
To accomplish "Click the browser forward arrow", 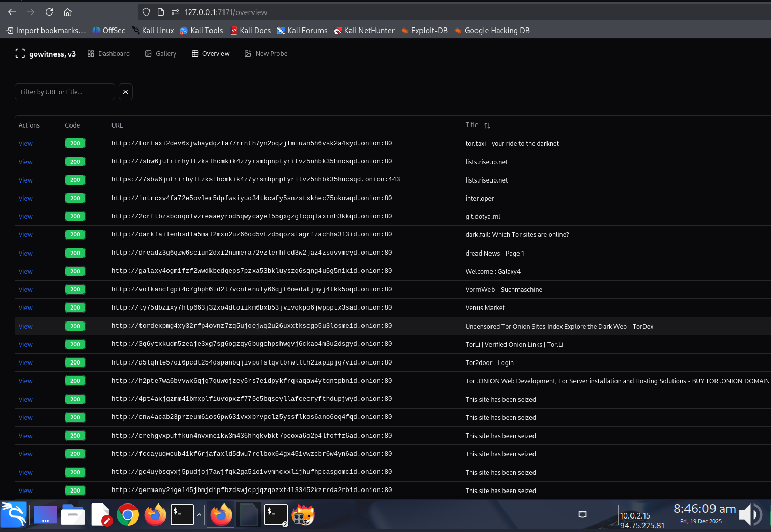I will 31,12.
